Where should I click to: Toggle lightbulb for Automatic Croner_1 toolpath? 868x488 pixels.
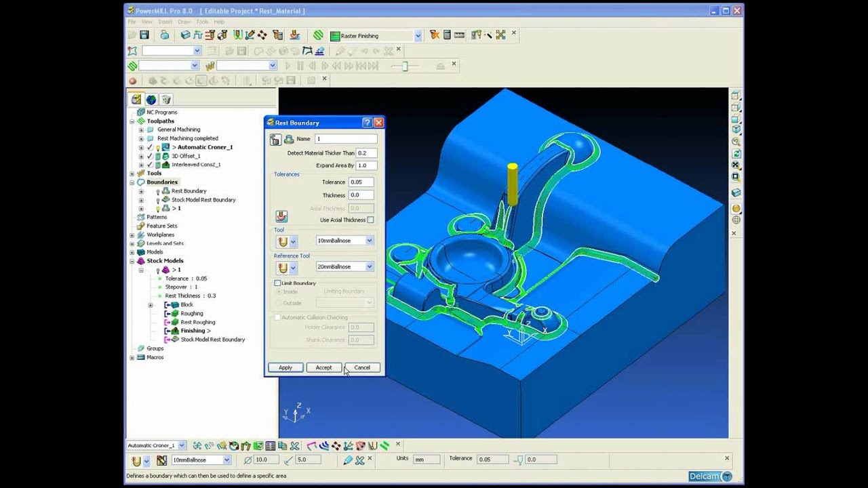pyautogui.click(x=157, y=147)
